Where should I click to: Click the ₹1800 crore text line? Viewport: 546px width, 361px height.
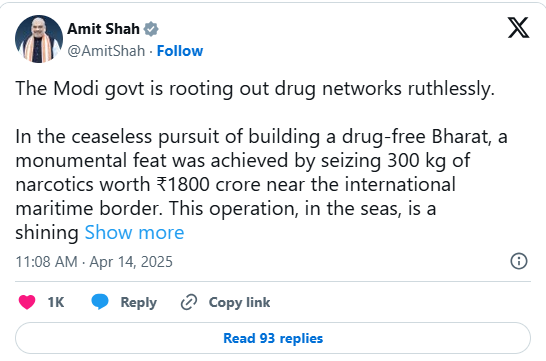pyautogui.click(x=235, y=185)
